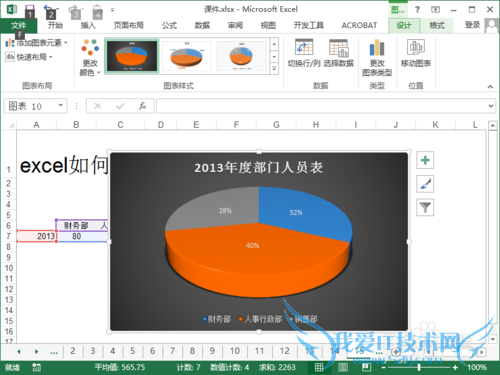The width and height of the screenshot is (500, 375).
Task: Switch to the Insert tab
Action: click(88, 25)
